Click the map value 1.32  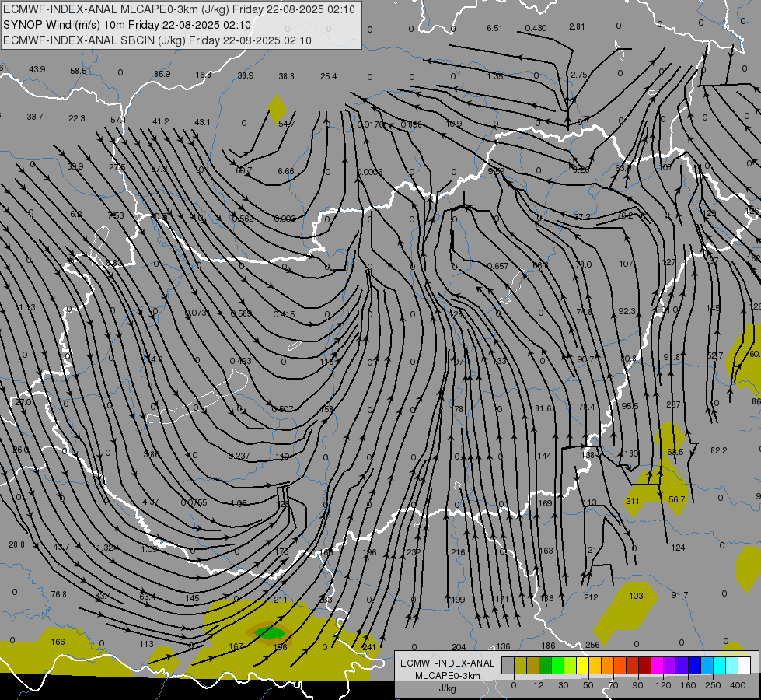[x=105, y=548]
